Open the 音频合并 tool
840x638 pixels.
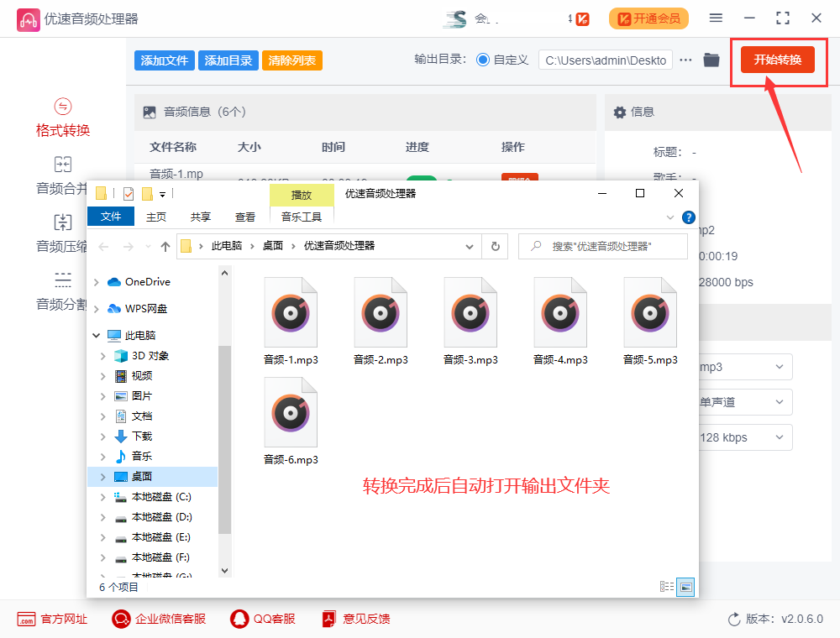(62, 174)
